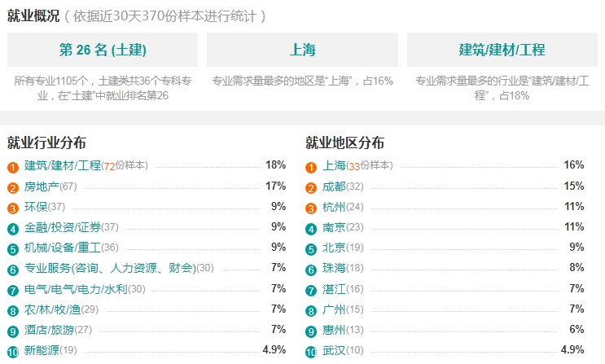Select the 16% value in 上海 list row

[x=574, y=164]
